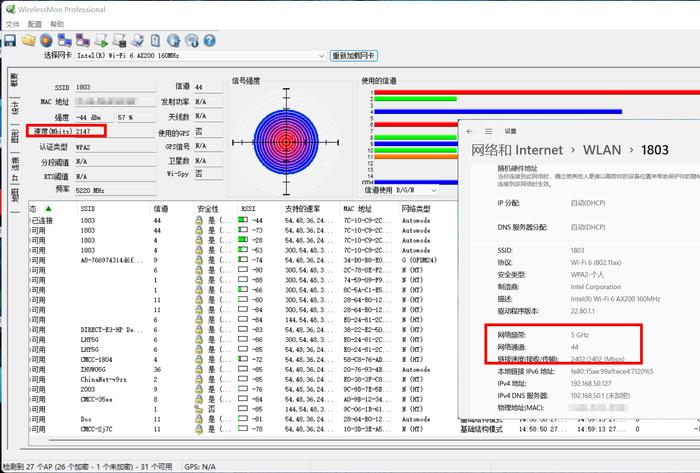The height and width of the screenshot is (473, 700).
Task: Expand the 选择网卡 adapter dropdown
Action: [x=321, y=56]
